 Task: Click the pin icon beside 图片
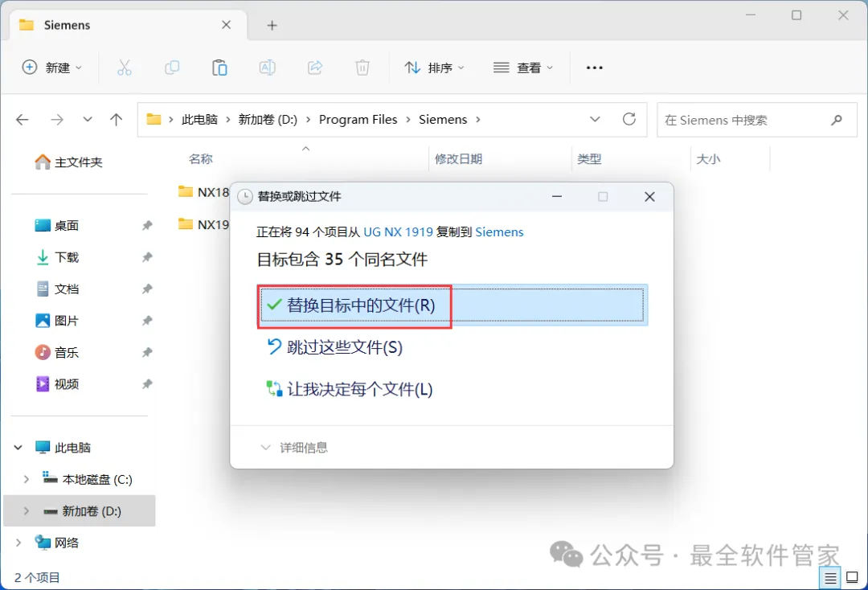coord(147,321)
